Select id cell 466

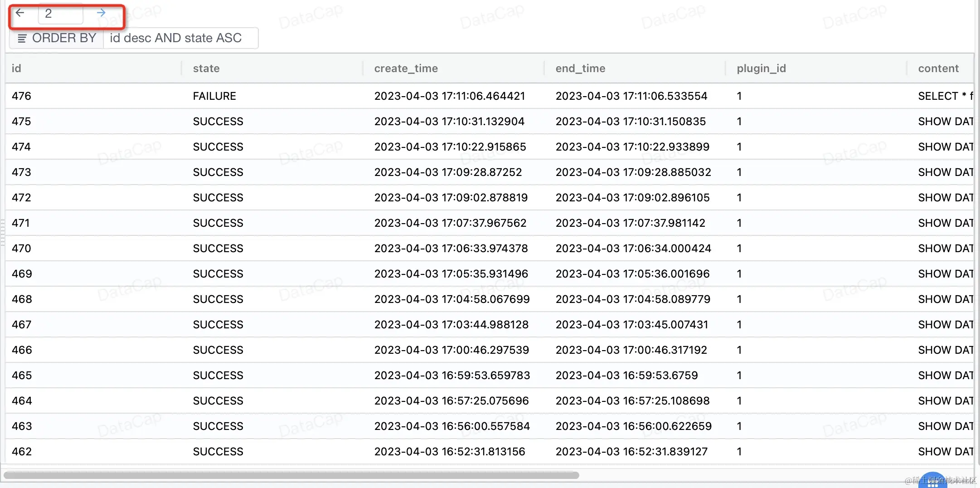point(22,350)
